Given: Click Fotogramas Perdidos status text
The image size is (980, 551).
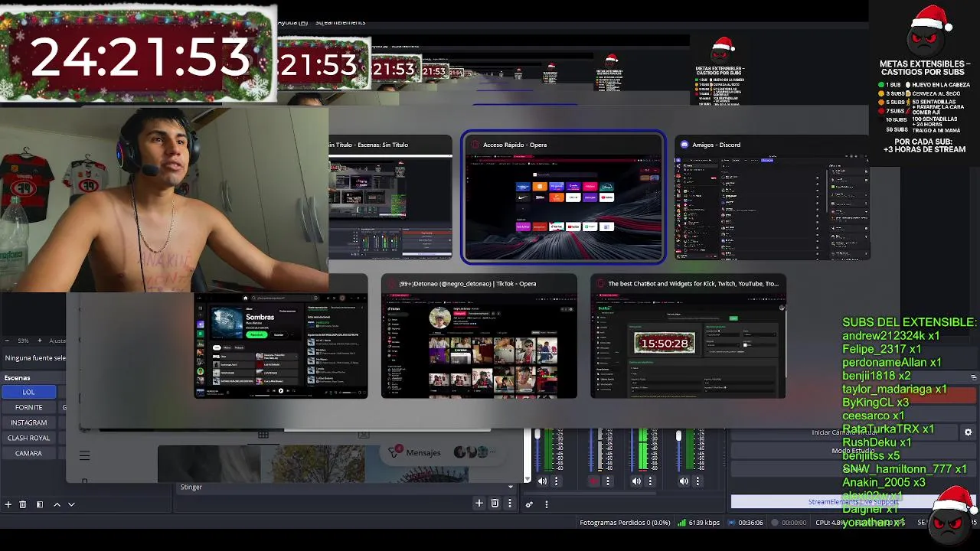Looking at the screenshot, I should click(x=625, y=523).
